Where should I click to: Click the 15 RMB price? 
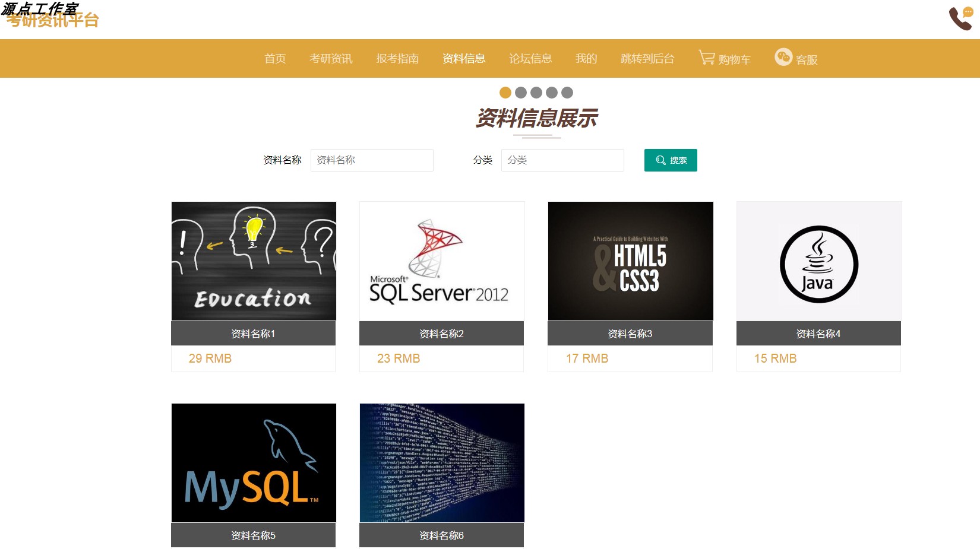776,358
